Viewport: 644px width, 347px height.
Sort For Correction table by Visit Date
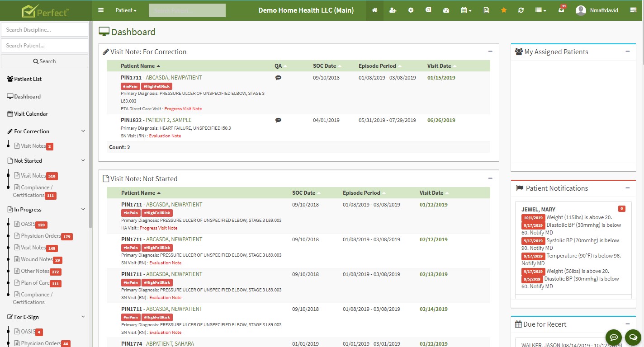point(442,66)
